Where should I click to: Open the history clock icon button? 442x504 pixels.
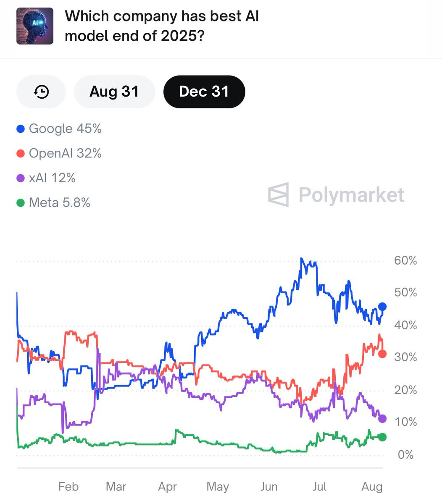point(41,92)
